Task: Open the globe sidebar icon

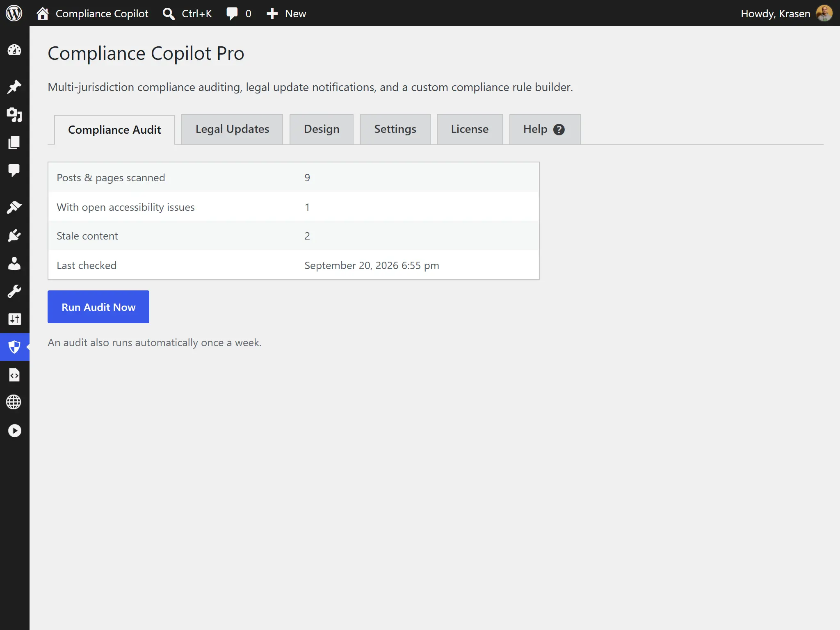Action: (14, 402)
